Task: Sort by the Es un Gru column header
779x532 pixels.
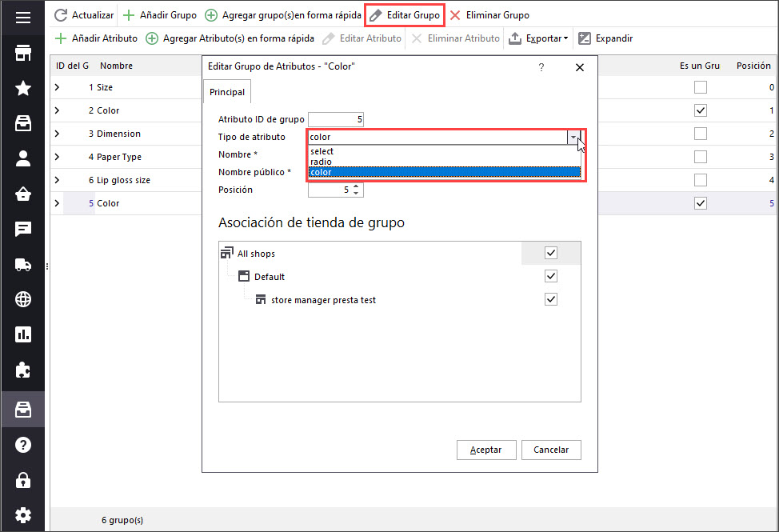Action: (700, 66)
